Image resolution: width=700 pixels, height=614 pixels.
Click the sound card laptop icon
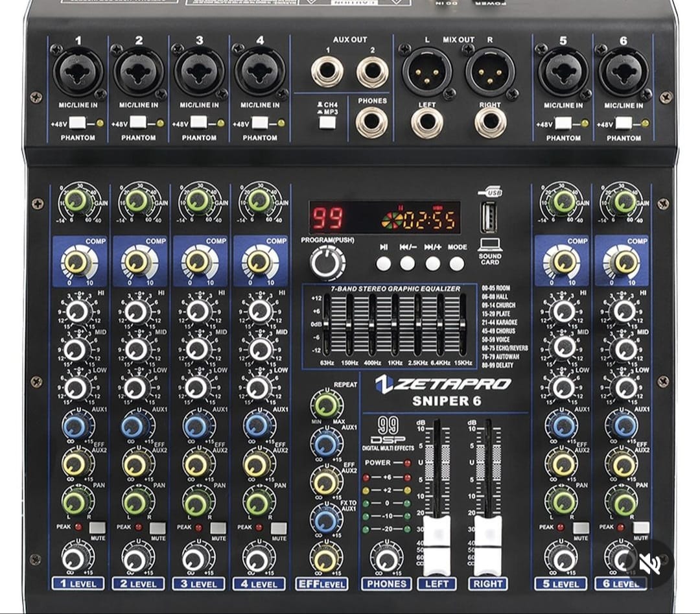point(490,244)
